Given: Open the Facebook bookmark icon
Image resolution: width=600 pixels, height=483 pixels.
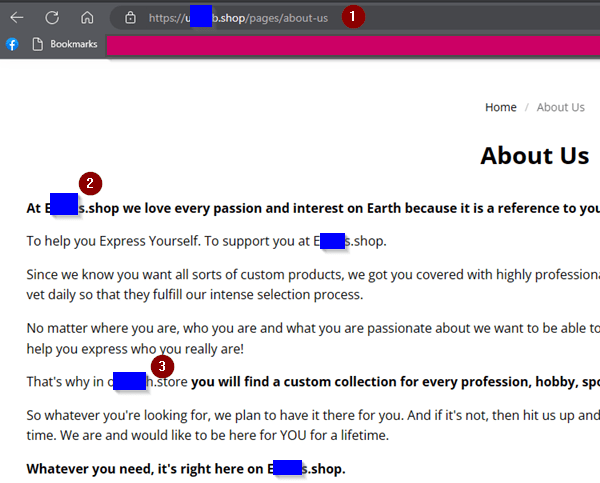Looking at the screenshot, I should click(12, 44).
